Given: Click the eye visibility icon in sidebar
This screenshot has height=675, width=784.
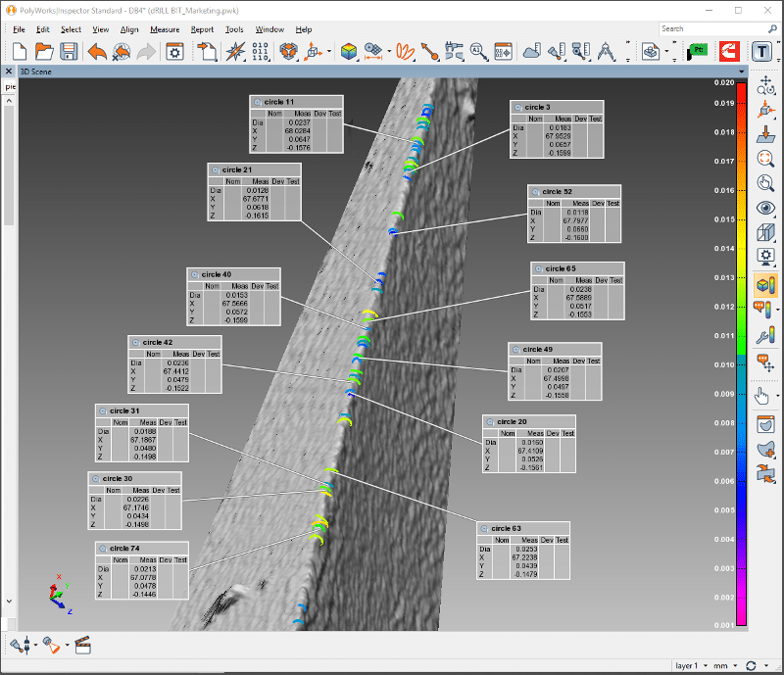Looking at the screenshot, I should coord(765,207).
